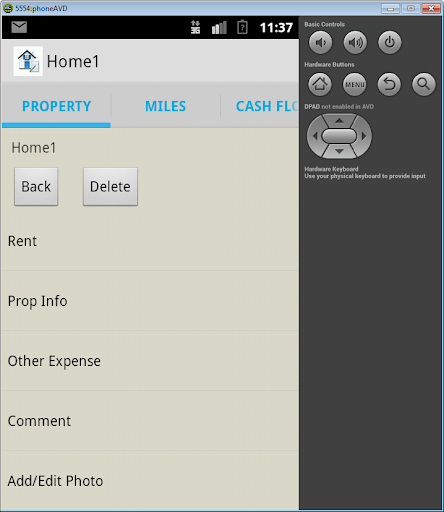Click the hardware search magnifier button
The image size is (444, 512).
(424, 84)
